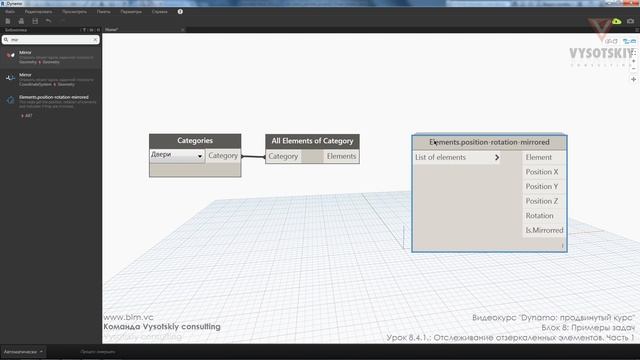The height and width of the screenshot is (360, 640).
Task: Click the Is.Mirrored output port
Action: (544, 231)
